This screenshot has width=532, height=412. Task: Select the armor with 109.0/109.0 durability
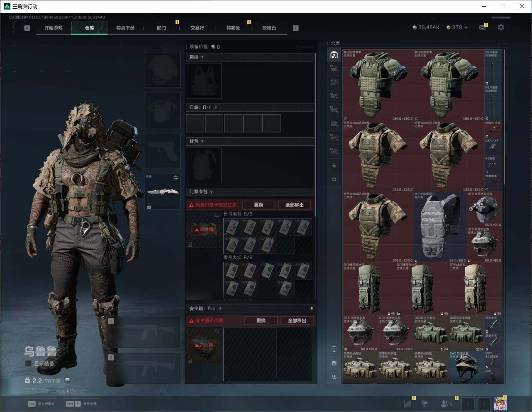click(x=378, y=227)
